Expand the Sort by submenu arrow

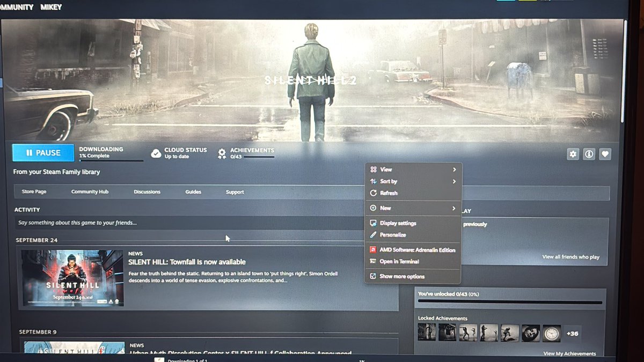454,181
